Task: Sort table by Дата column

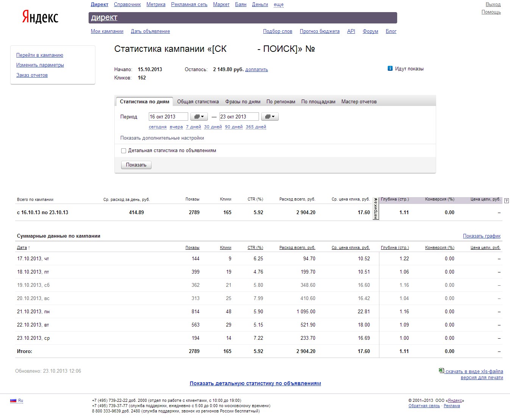Action: (x=22, y=248)
